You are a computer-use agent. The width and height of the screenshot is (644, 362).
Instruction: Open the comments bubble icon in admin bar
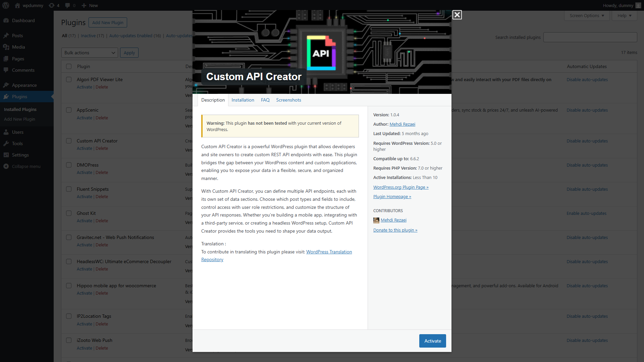point(67,5)
